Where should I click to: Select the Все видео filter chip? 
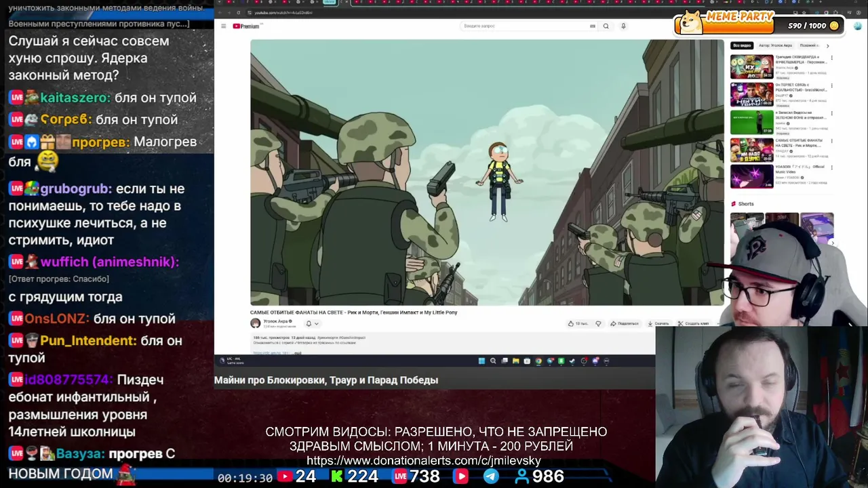tap(742, 45)
